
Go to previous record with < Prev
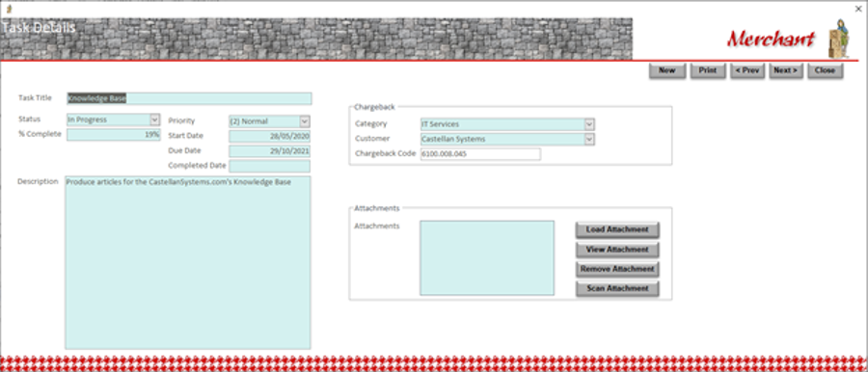(747, 70)
